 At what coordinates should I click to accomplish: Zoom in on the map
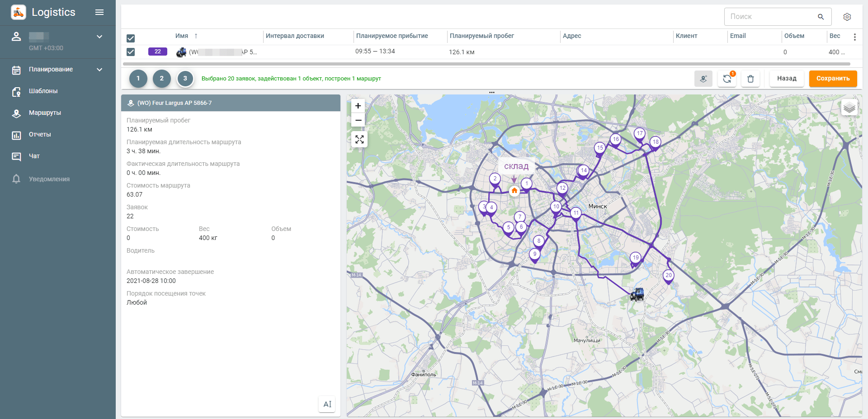click(x=358, y=106)
